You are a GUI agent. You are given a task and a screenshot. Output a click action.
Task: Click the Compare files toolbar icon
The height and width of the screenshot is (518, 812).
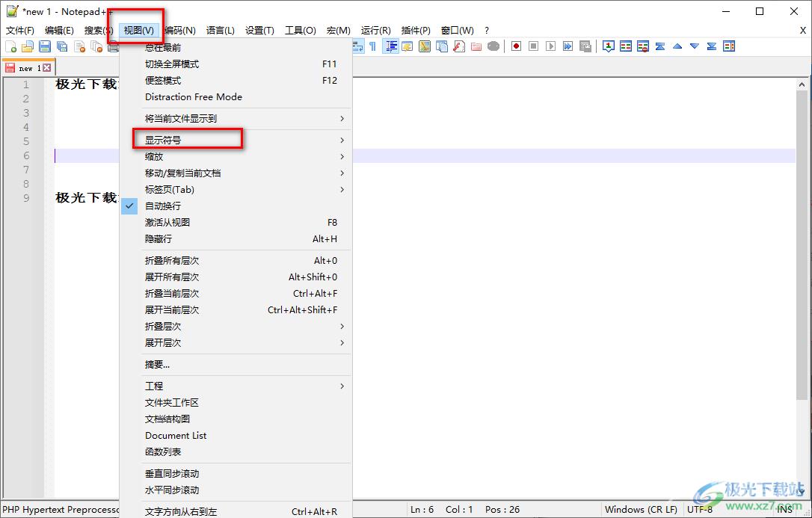(626, 46)
